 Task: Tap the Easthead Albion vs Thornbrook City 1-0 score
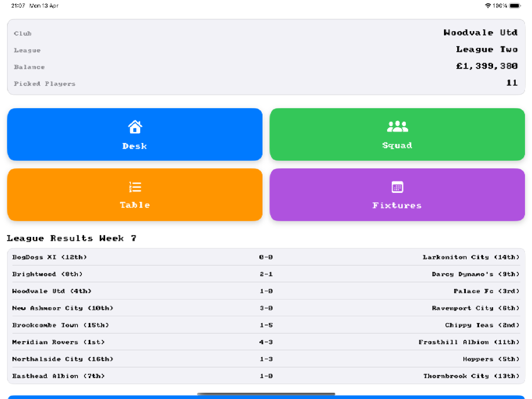coord(266,376)
